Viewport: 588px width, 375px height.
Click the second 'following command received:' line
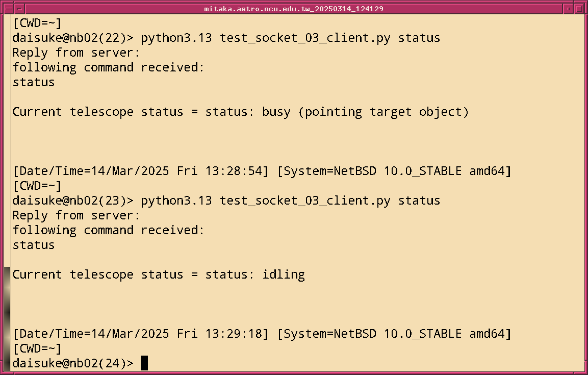pos(108,230)
